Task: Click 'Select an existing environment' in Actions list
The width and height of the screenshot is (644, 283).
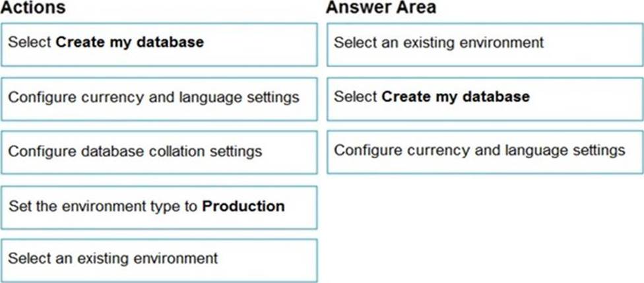Action: point(158,259)
